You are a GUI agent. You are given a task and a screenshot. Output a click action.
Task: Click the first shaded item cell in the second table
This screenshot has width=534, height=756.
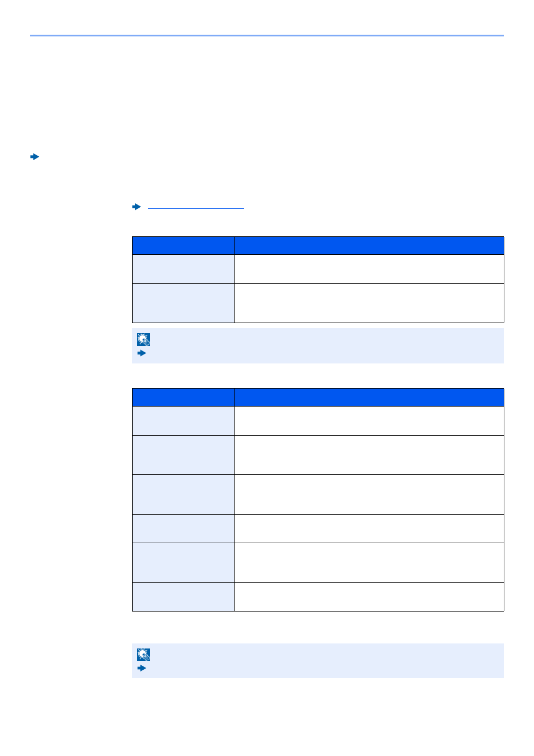183,421
